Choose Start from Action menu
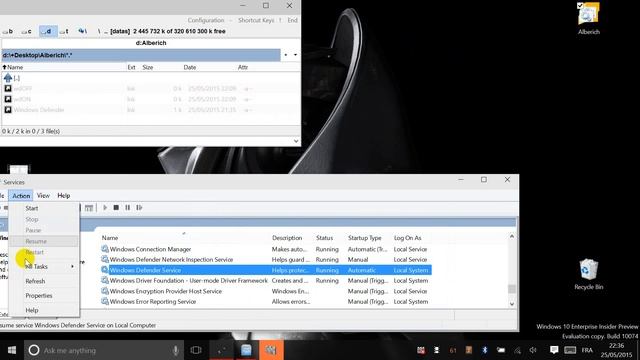Image resolution: width=640 pixels, height=360 pixels. click(32, 208)
